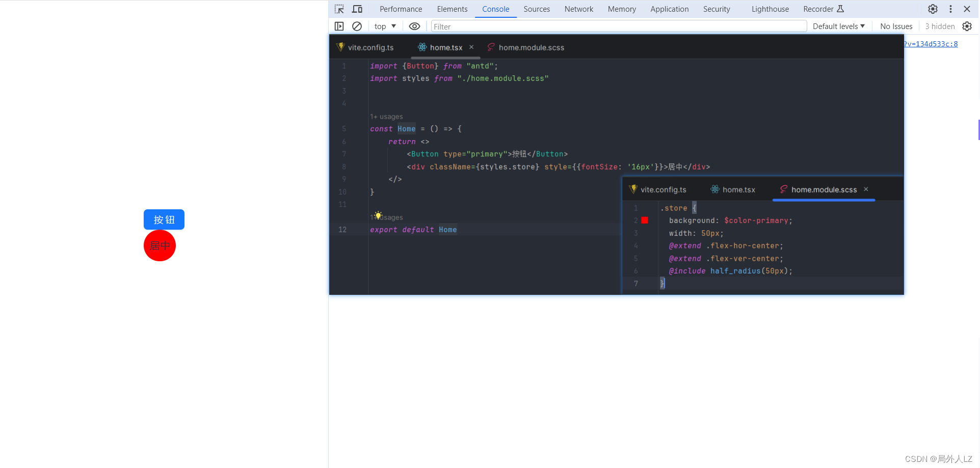
Task: Click Sass icon on panel home.module.scss tab
Action: pyautogui.click(x=784, y=189)
